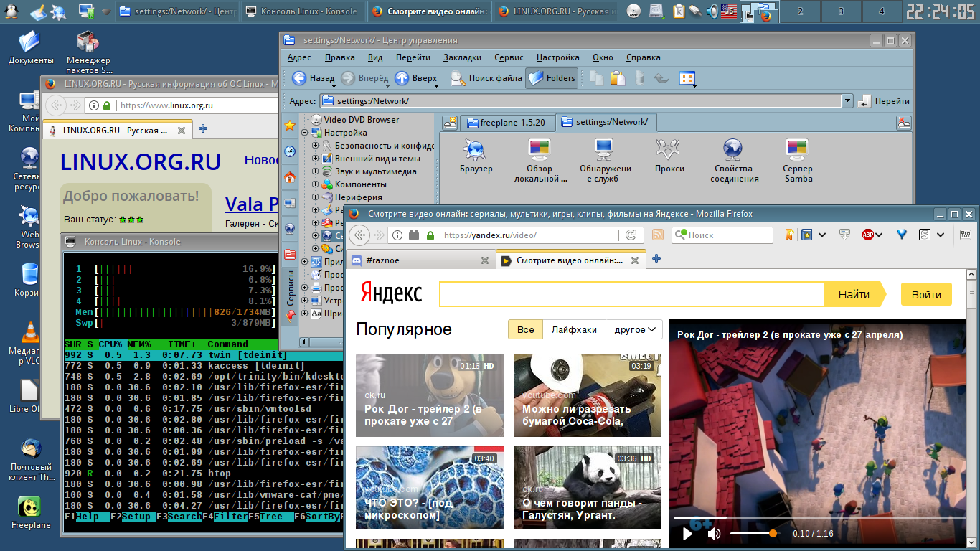The height and width of the screenshot is (551, 980).
Task: Expand Безопасность и конфиденциальность tree node
Action: 315,146
